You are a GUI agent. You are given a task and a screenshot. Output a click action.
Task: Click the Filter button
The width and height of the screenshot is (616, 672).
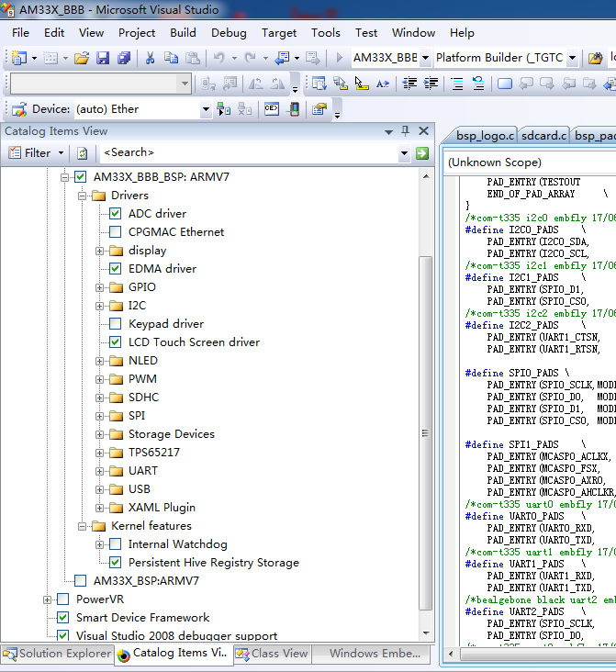click(37, 153)
